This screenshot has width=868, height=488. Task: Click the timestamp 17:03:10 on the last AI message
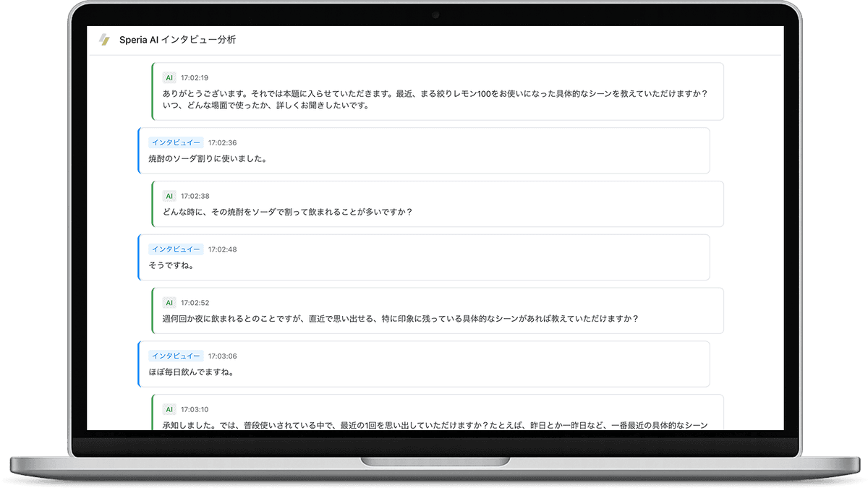point(195,408)
